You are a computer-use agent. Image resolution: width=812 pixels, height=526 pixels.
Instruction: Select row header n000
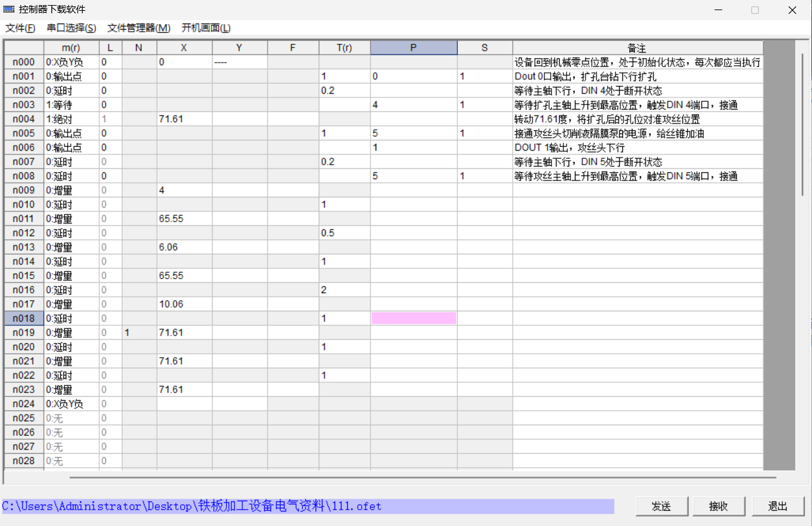click(x=24, y=62)
